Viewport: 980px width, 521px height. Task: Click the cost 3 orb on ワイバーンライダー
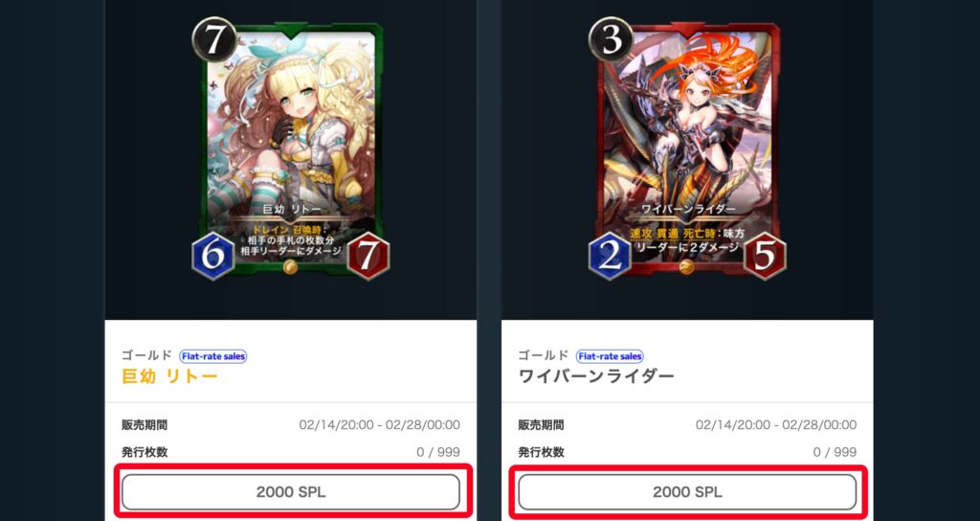tap(612, 40)
